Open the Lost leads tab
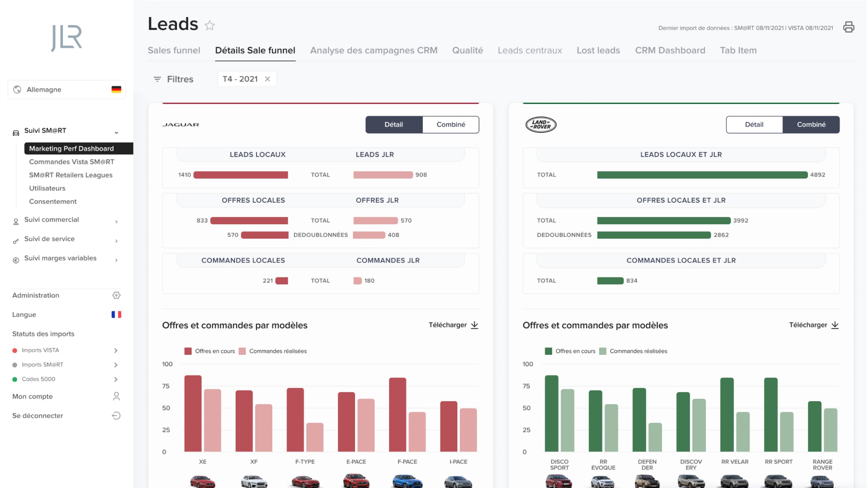 click(598, 50)
